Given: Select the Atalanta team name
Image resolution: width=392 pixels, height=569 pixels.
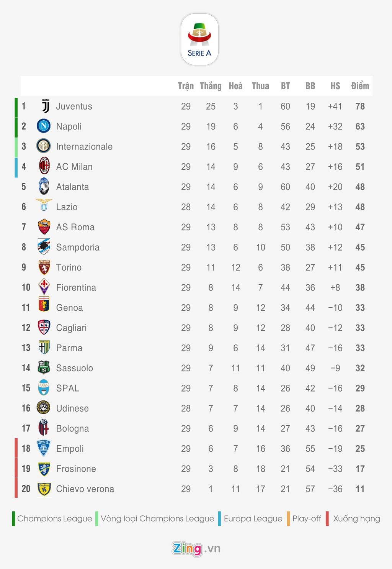Looking at the screenshot, I should click(72, 187).
